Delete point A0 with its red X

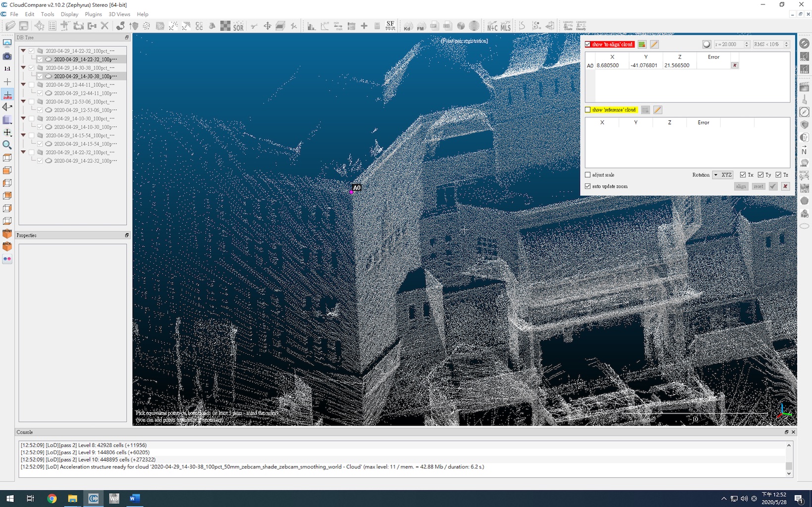tap(735, 65)
